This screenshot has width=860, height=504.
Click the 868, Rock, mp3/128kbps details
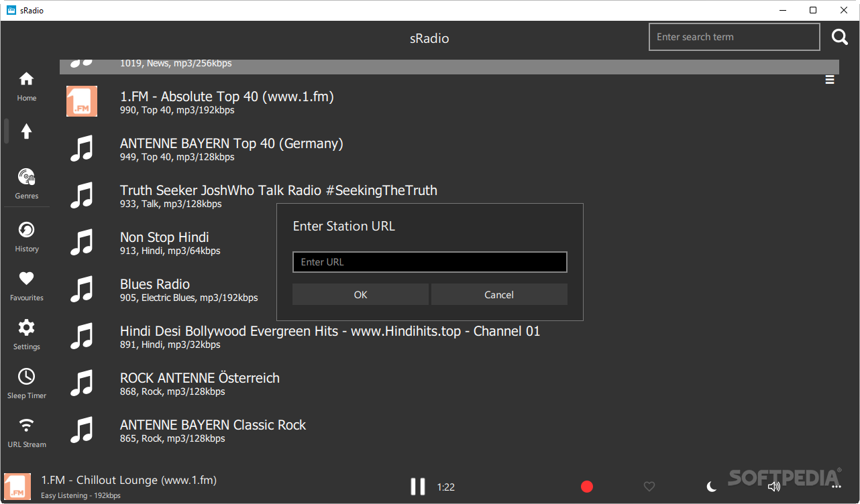(x=172, y=391)
